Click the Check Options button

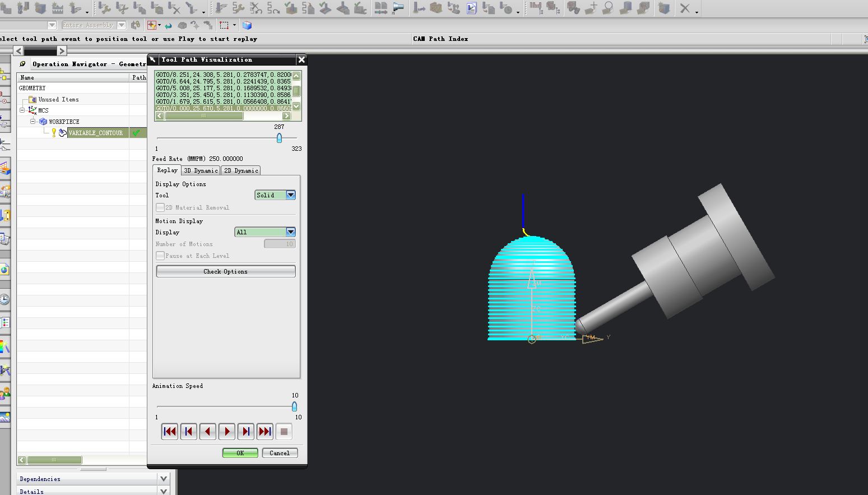point(226,271)
